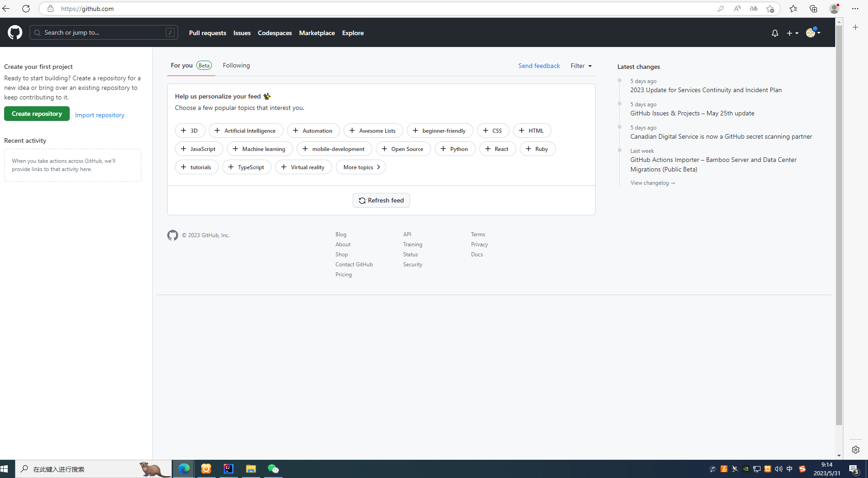Click the translate page icon
Screen dimensions: 868x478
click(753, 9)
